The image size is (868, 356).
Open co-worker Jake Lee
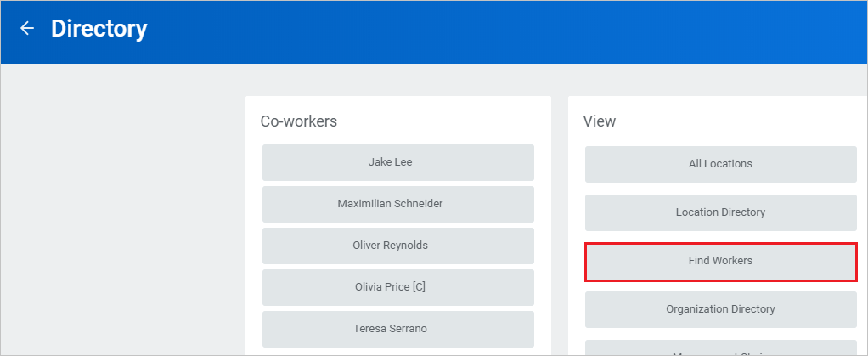[x=398, y=162]
